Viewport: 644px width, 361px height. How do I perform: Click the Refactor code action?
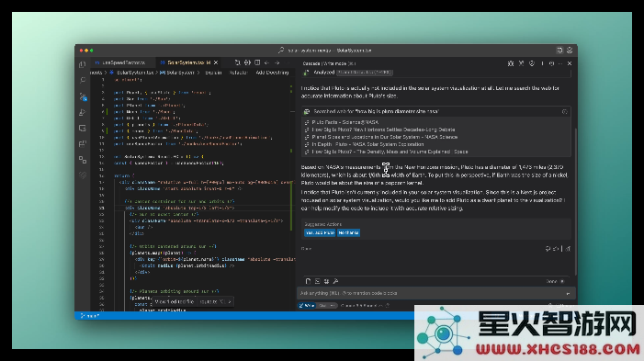(239, 73)
